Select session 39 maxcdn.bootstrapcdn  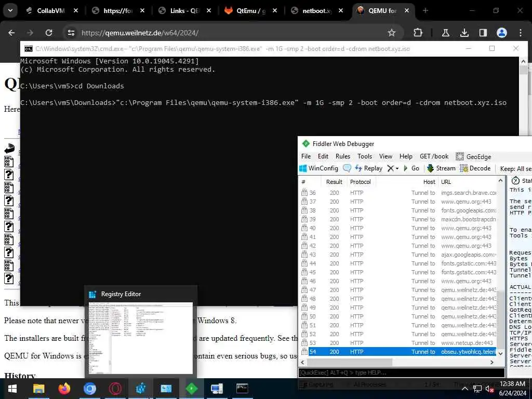coord(398,219)
